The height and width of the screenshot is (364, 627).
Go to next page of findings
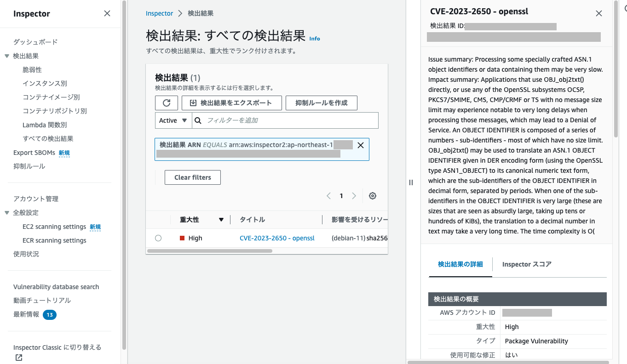coord(354,196)
